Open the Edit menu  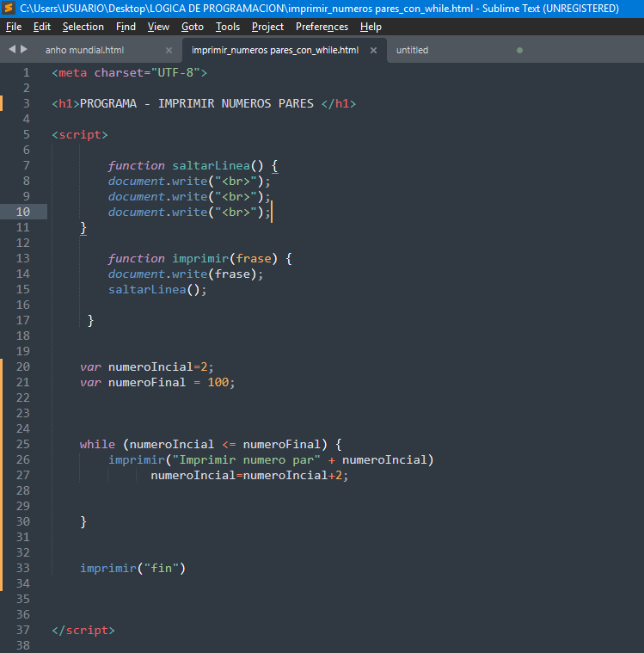42,27
